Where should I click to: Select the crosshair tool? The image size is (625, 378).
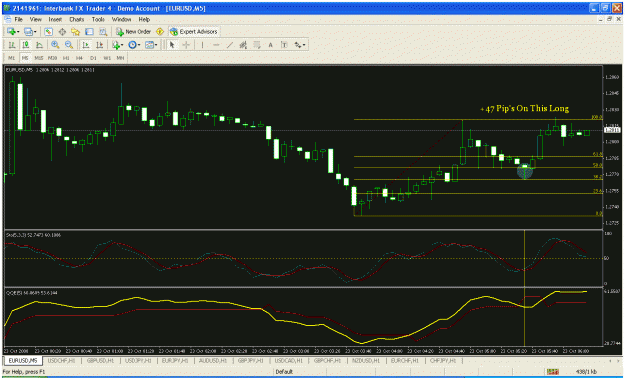coord(186,45)
